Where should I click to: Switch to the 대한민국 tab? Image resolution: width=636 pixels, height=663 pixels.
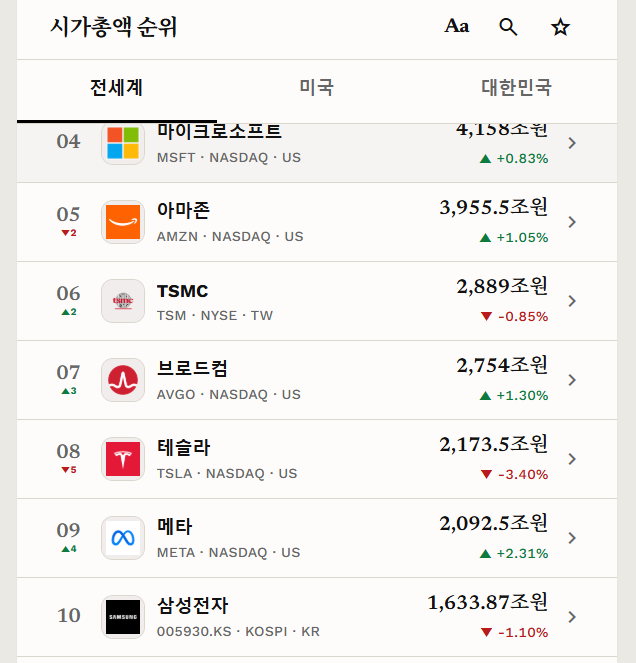[516, 88]
